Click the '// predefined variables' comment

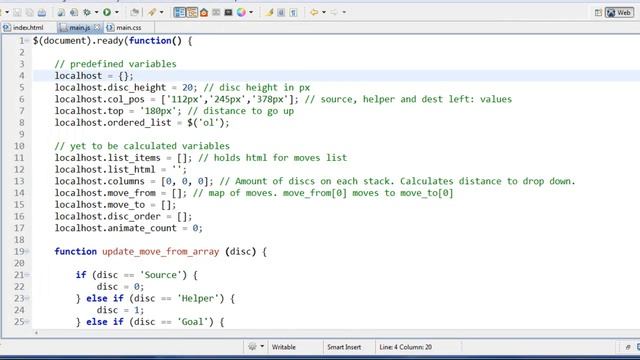(x=116, y=64)
